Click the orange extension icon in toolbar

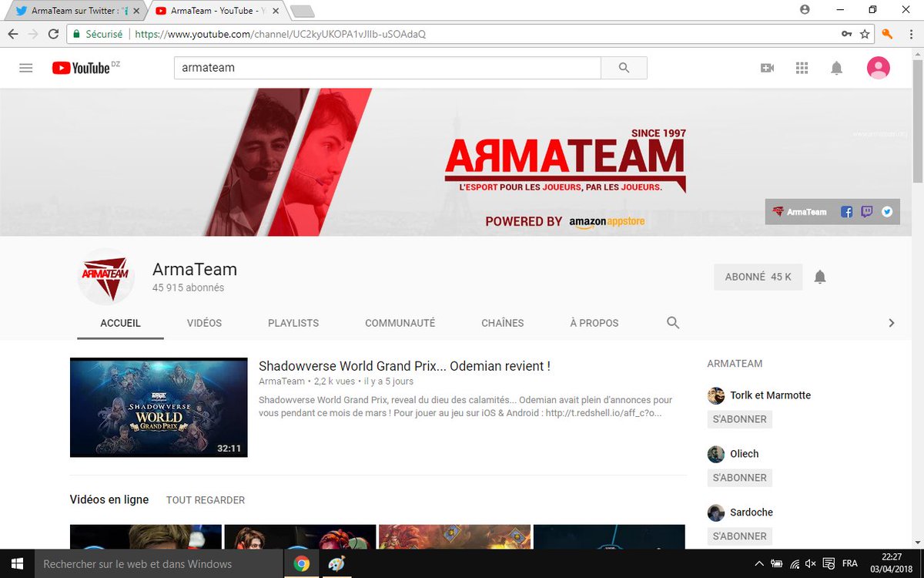pyautogui.click(x=887, y=34)
